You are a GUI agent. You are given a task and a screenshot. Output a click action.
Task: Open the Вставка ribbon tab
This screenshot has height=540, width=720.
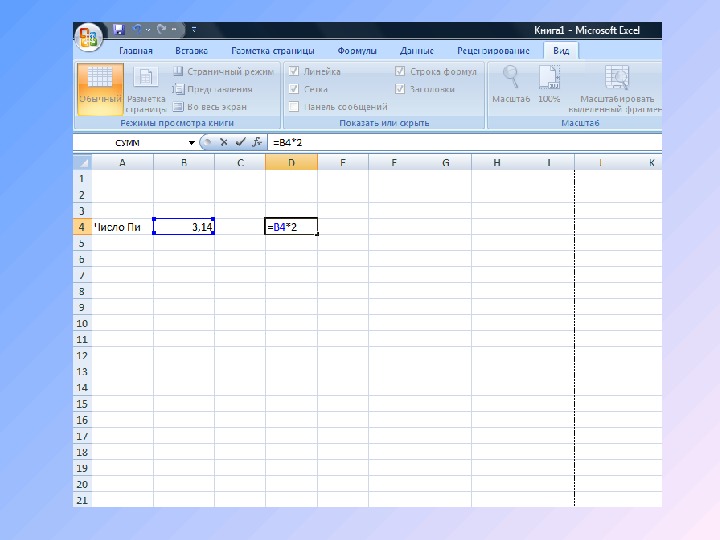(191, 51)
